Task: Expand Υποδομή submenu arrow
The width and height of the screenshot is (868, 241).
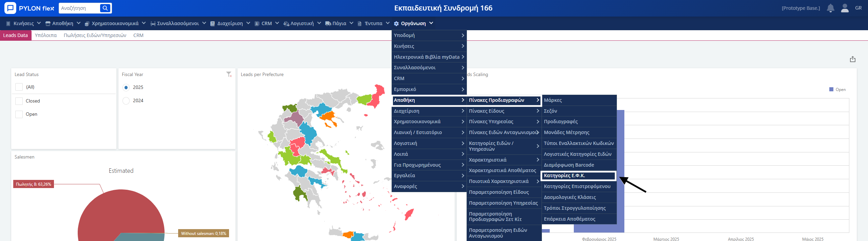Action: (463, 35)
